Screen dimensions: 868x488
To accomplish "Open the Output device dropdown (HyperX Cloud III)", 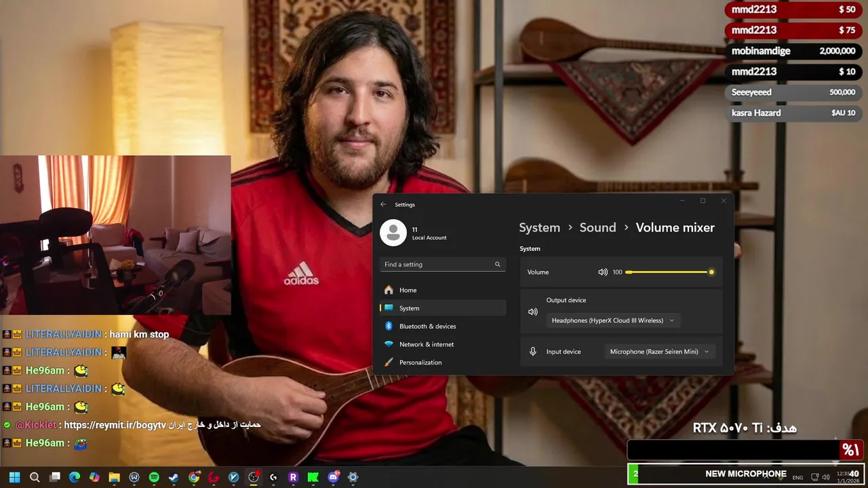I will 613,321.
